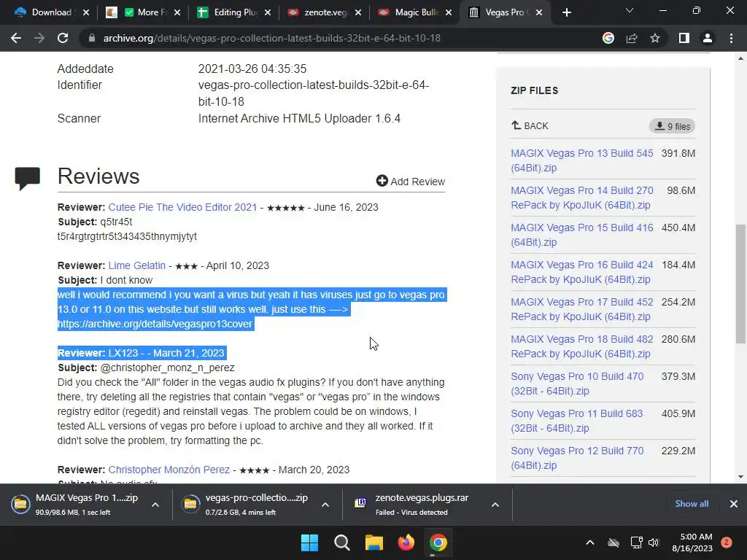Open vegas-pro-collection zip download item
The height and width of the screenshot is (560, 747).
click(x=248, y=505)
